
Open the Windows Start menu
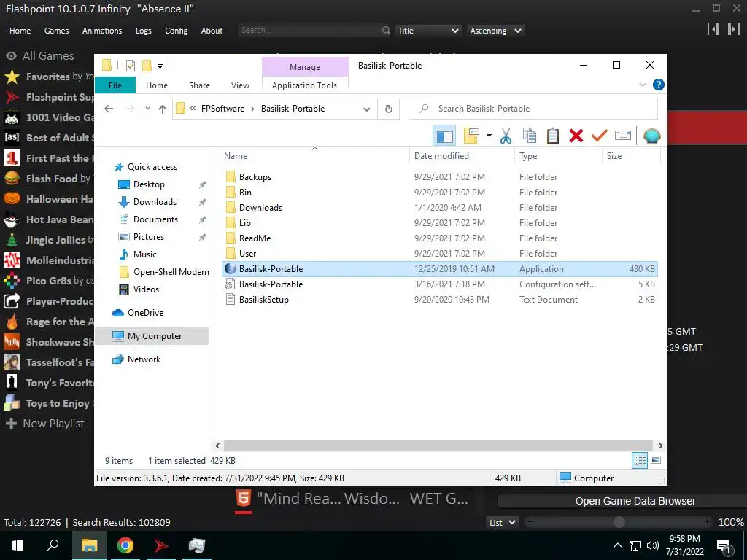[18, 545]
